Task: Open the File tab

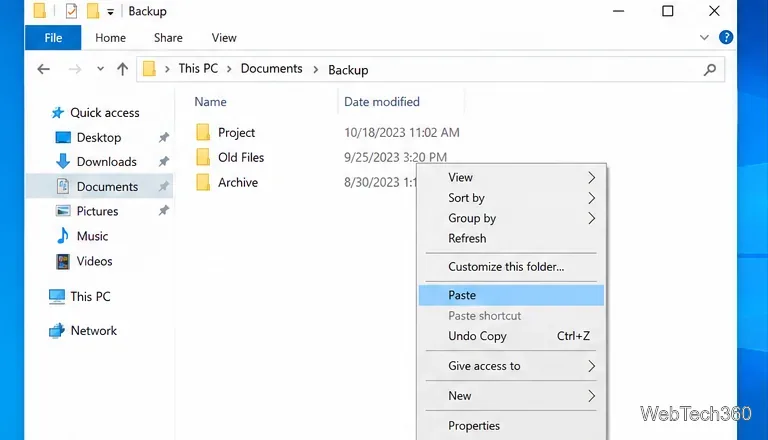Action: point(53,38)
